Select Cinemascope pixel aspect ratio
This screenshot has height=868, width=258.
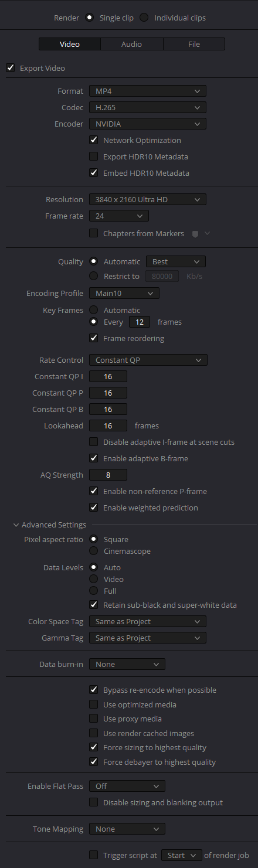pyautogui.click(x=93, y=551)
